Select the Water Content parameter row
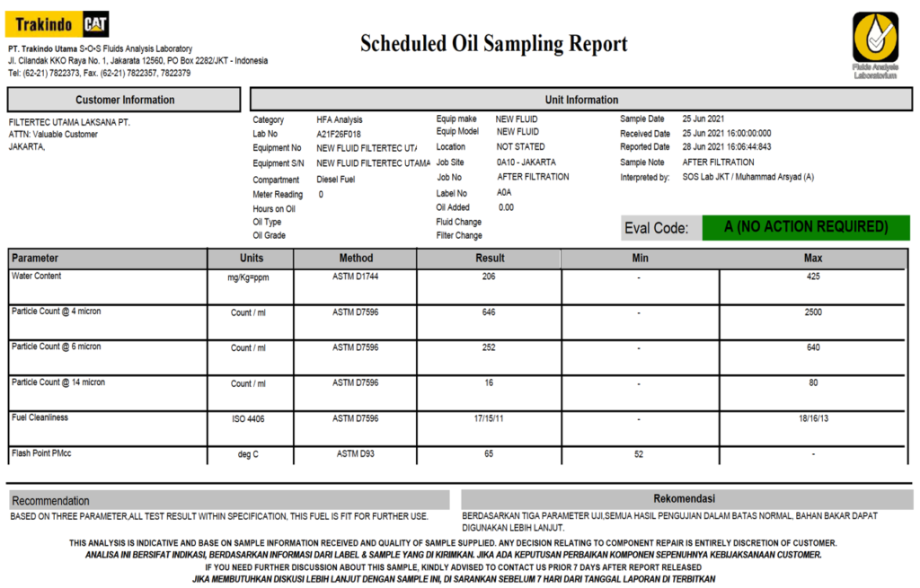Image resolution: width=920 pixels, height=588 pixels. pos(37,276)
